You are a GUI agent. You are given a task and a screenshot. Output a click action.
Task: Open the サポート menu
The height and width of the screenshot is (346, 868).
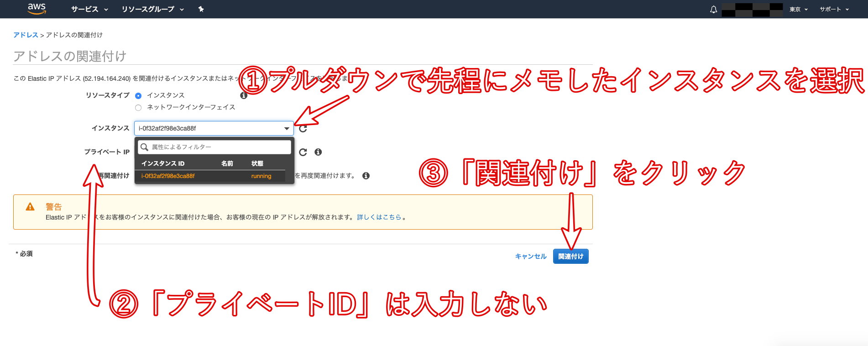[x=834, y=9]
